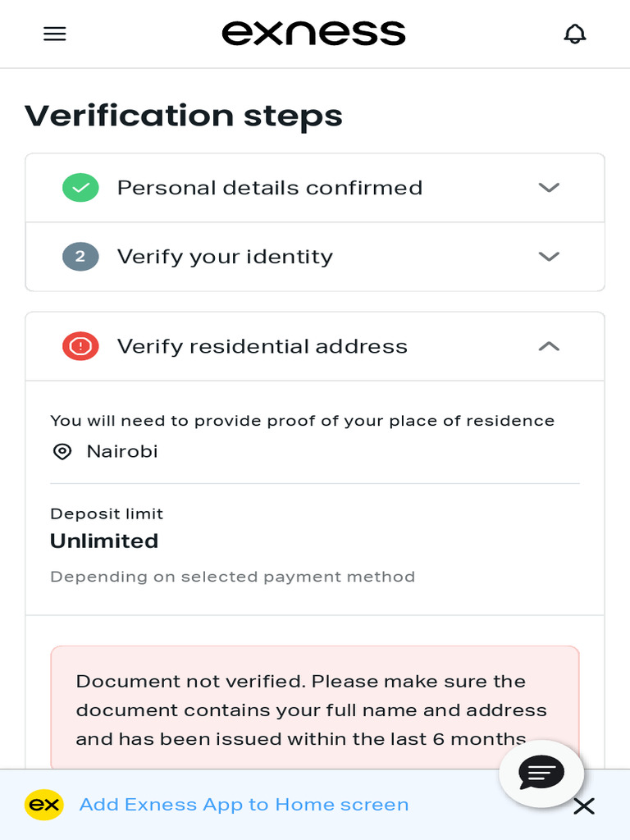
Task: Dismiss the Add to Home banner
Action: (x=584, y=806)
